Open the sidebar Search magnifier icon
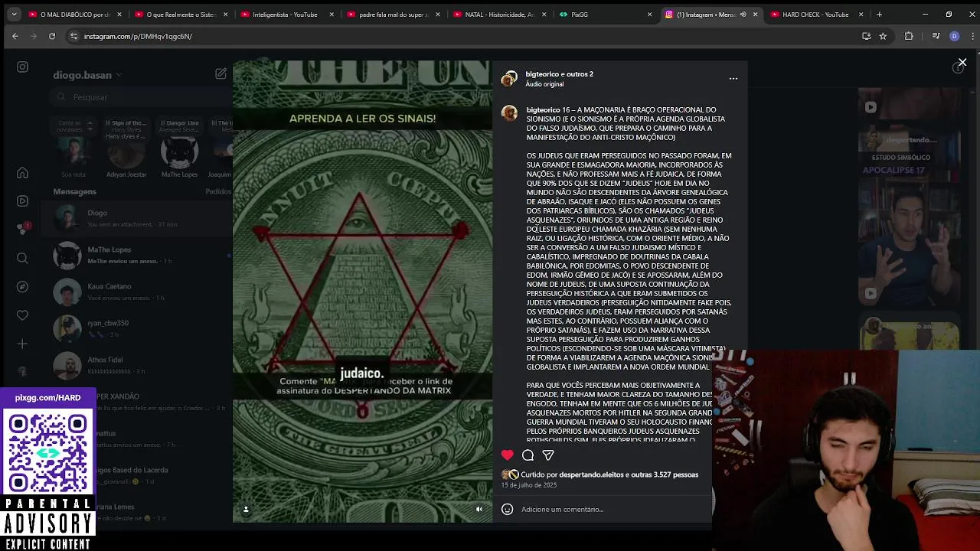Image resolution: width=980 pixels, height=551 pixels. point(22,258)
